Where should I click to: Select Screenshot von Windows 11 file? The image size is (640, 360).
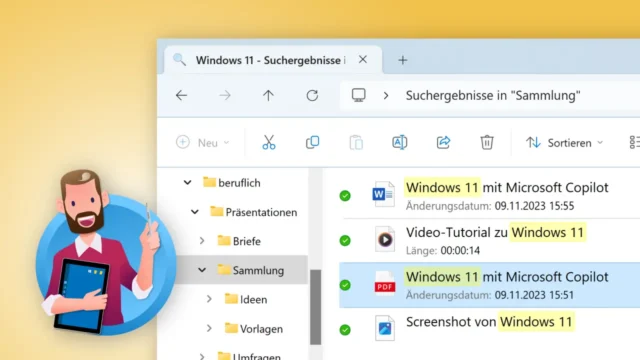coord(489,329)
